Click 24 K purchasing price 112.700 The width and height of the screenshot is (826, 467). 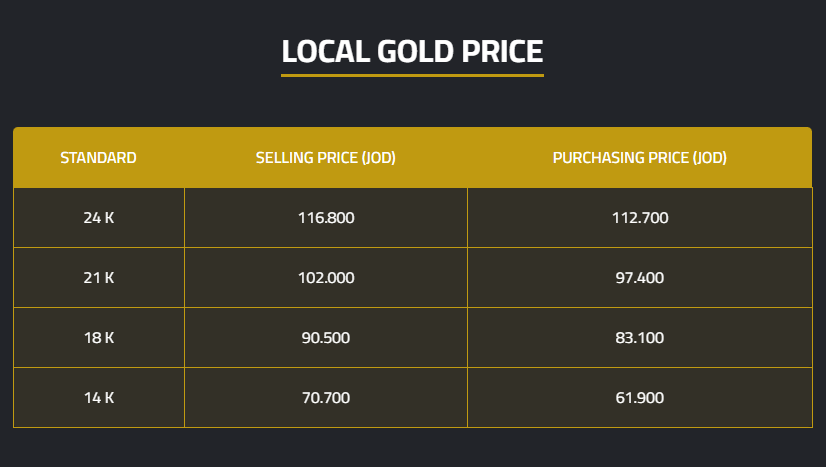(639, 218)
